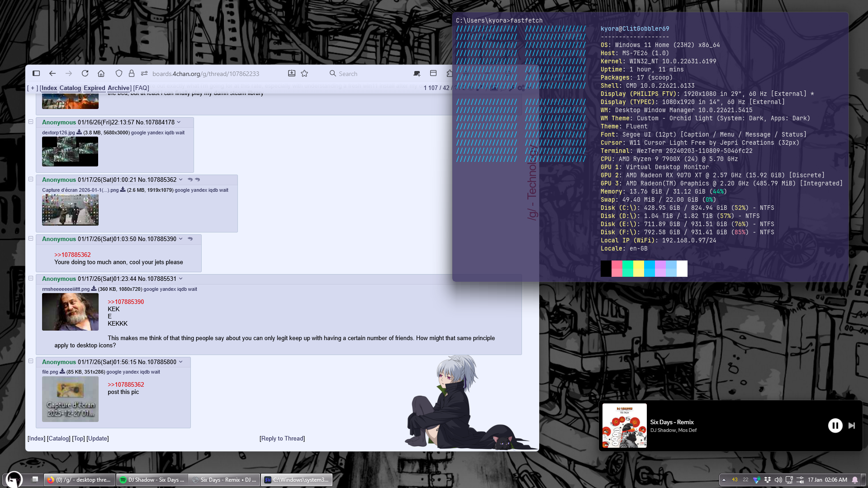Collapse post No.107885362

[31, 179]
